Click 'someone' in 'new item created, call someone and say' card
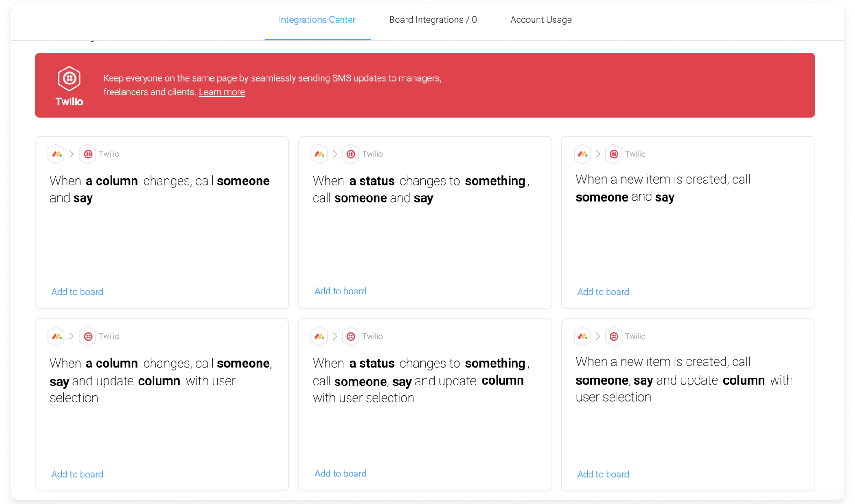855x504 pixels. 602,197
